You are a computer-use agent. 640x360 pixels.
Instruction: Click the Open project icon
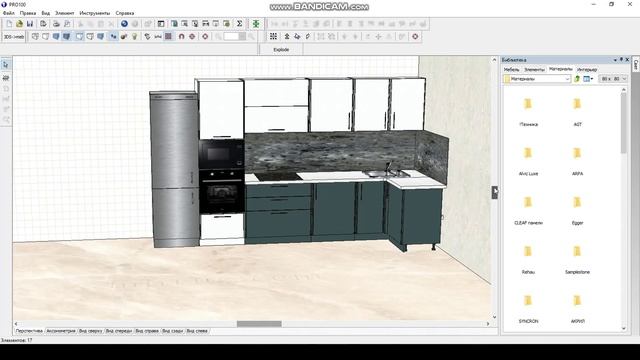coord(19,24)
